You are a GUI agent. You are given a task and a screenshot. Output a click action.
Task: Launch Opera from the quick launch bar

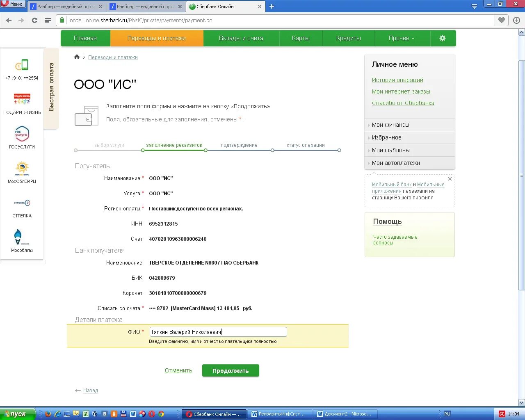pos(152,414)
